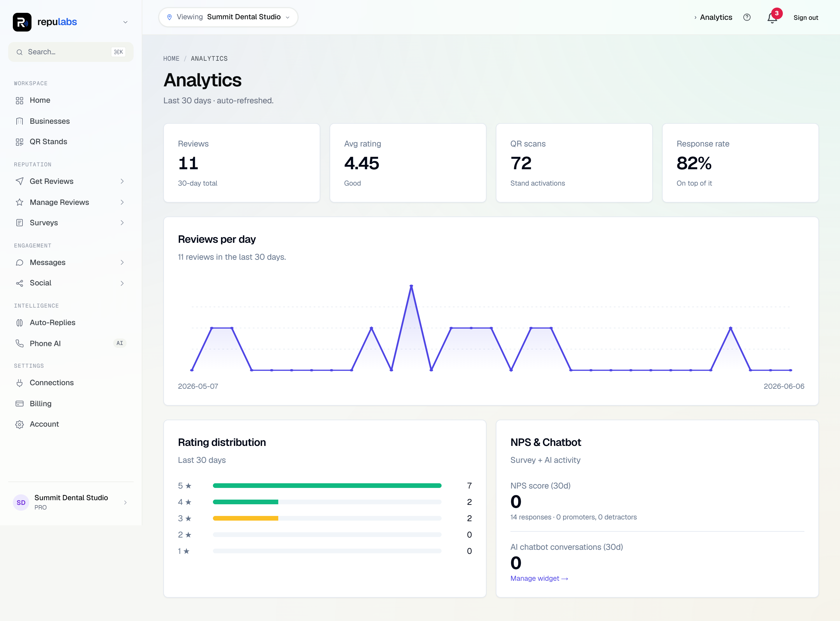This screenshot has width=840, height=621.
Task: Click the Social share icon
Action: (20, 283)
